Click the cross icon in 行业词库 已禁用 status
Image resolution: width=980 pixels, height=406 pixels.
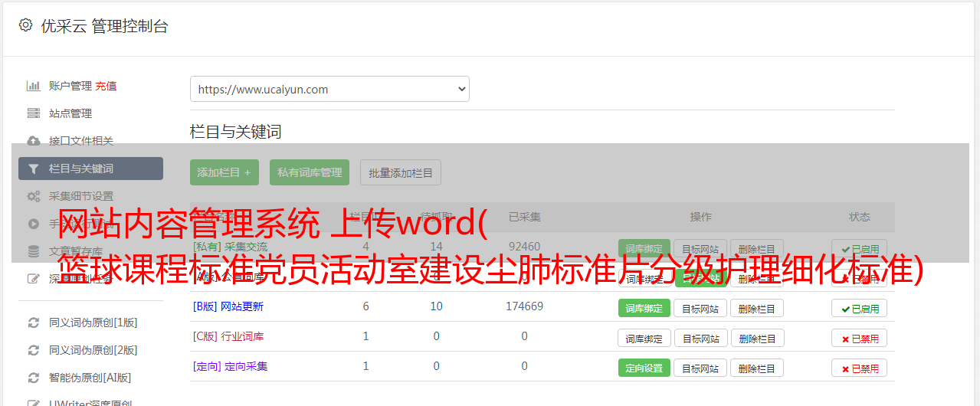click(845, 339)
